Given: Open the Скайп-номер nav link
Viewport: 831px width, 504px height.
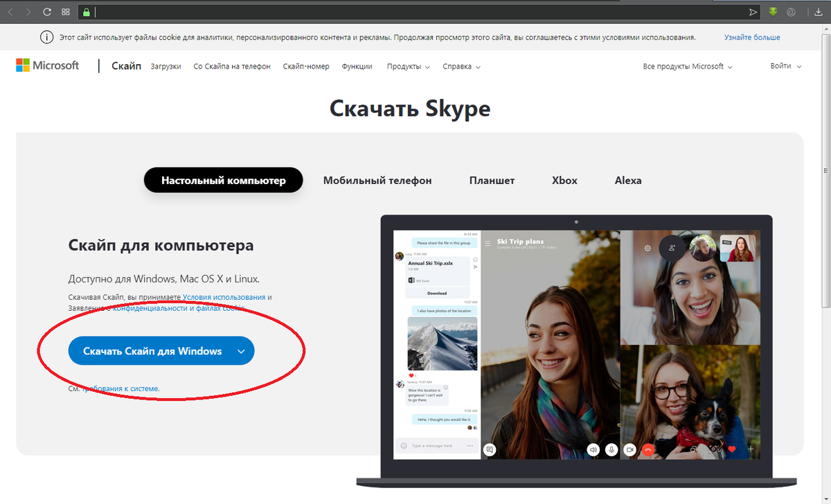Looking at the screenshot, I should [306, 66].
